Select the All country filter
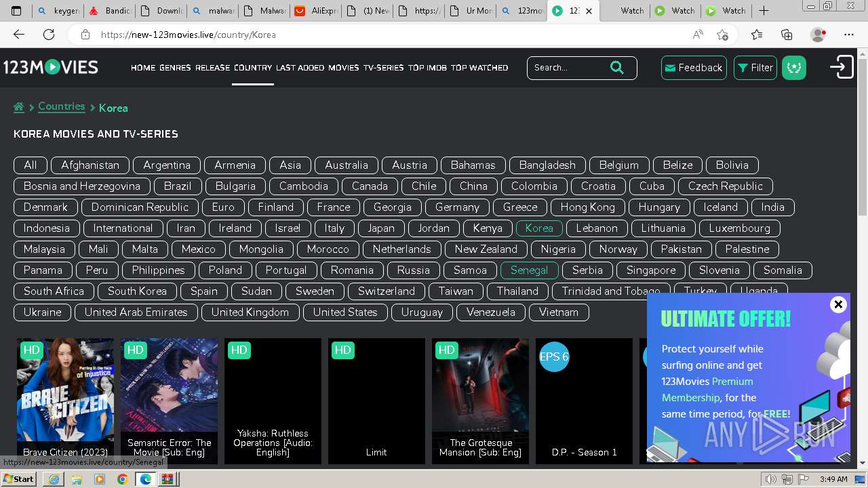 31,165
